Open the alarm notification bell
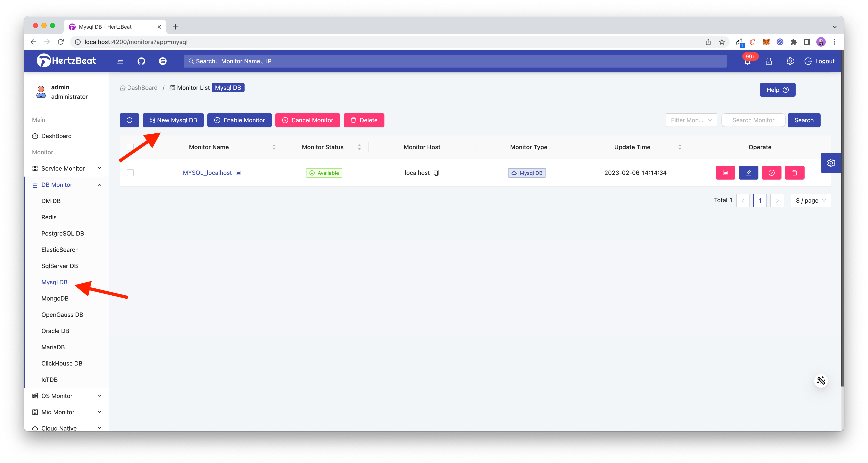 click(x=747, y=62)
